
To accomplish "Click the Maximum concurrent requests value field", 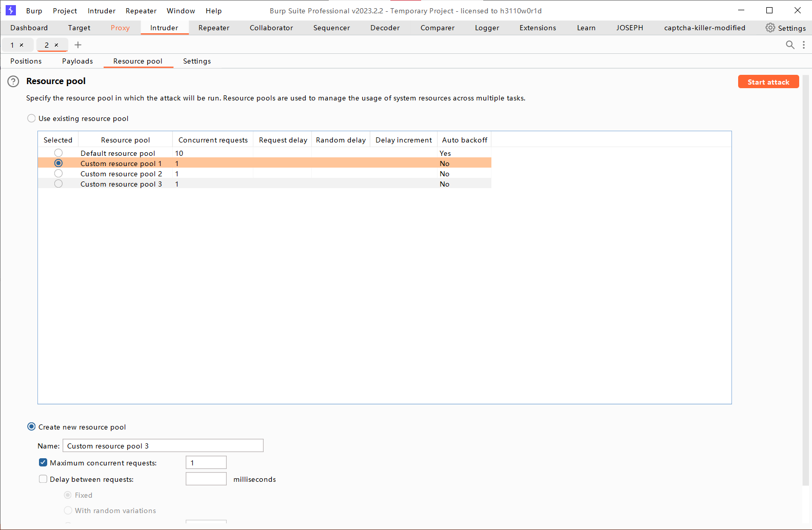I will pos(206,462).
